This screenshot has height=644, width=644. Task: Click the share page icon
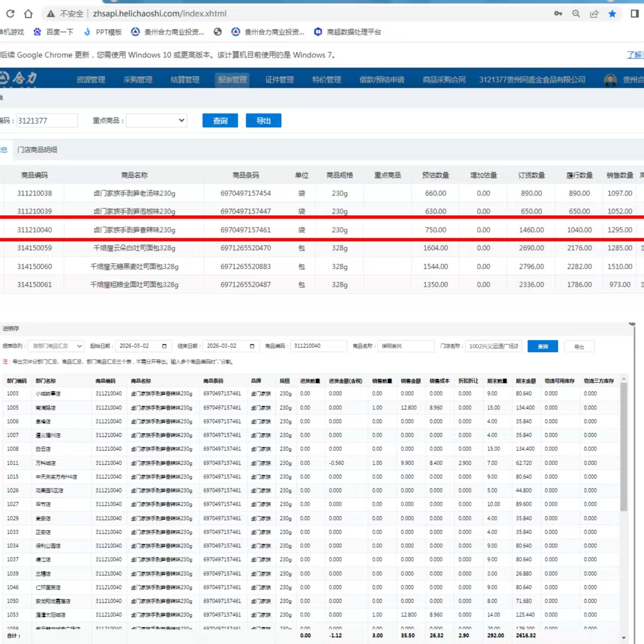tap(594, 14)
